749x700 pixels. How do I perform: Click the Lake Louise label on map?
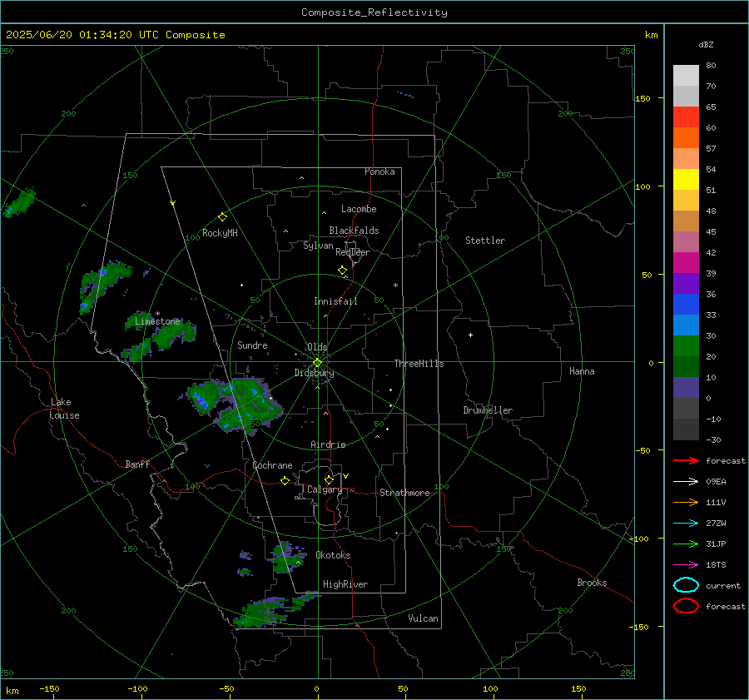coord(64,409)
